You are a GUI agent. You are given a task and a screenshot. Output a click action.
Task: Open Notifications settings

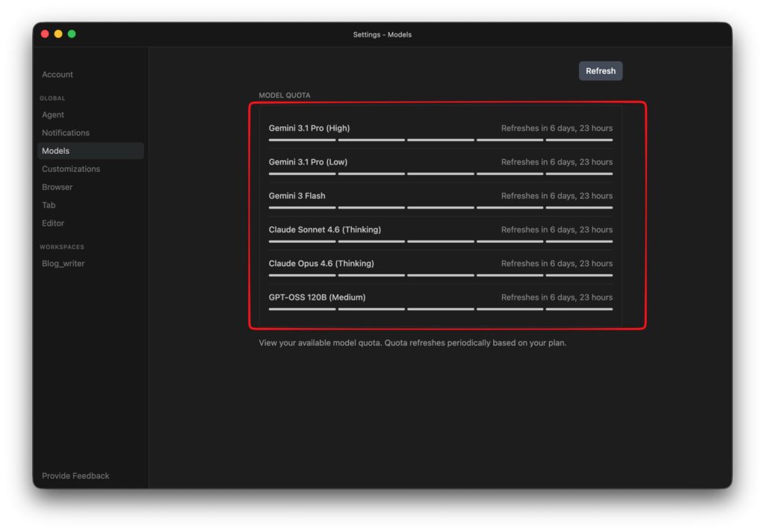(66, 133)
